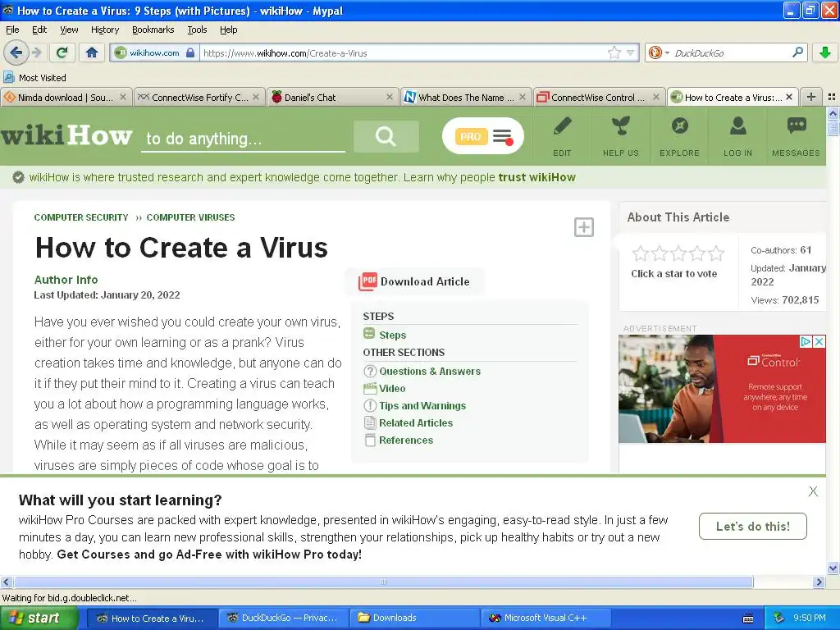Click the wikiHow search input field
Viewport: 840px width, 630px height.
[243, 139]
